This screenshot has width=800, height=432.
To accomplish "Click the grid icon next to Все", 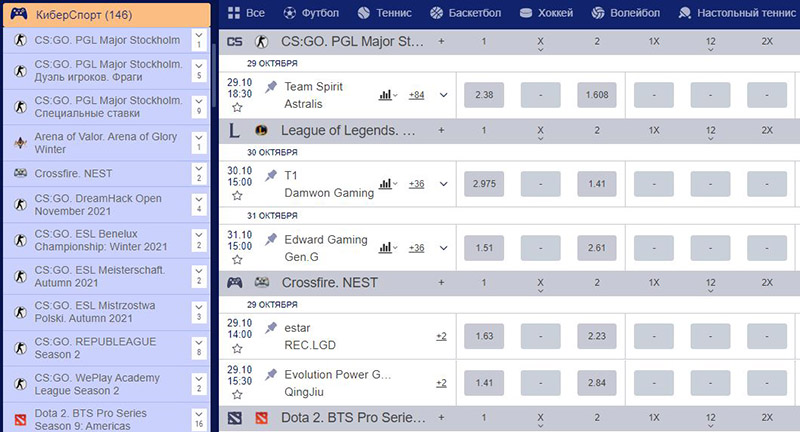I will (x=234, y=13).
